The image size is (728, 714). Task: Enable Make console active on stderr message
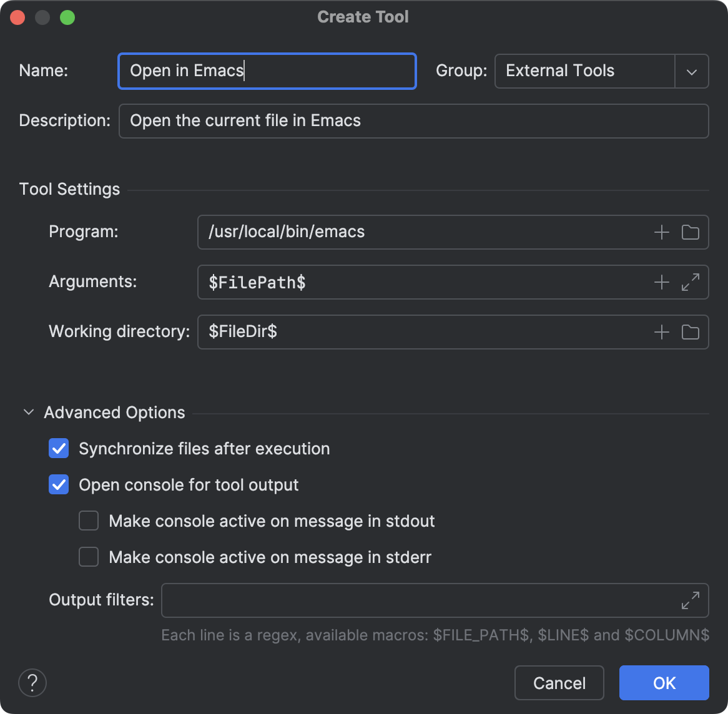point(88,557)
